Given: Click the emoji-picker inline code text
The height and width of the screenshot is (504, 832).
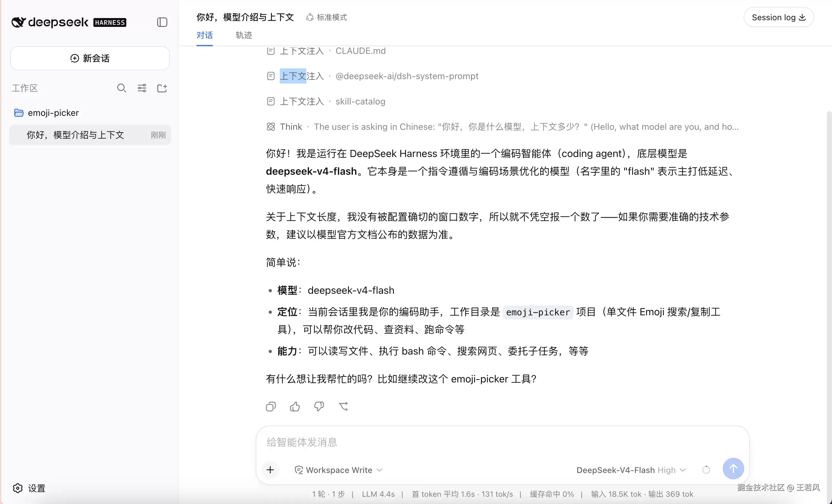Looking at the screenshot, I should click(x=538, y=312).
